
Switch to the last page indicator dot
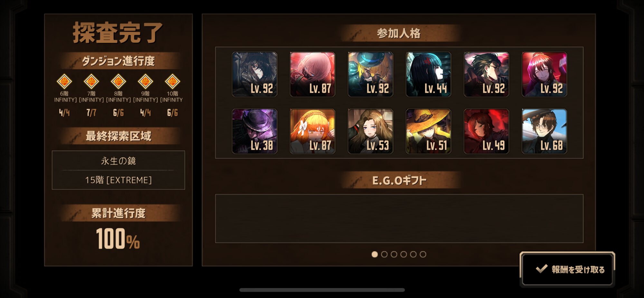[x=423, y=254]
